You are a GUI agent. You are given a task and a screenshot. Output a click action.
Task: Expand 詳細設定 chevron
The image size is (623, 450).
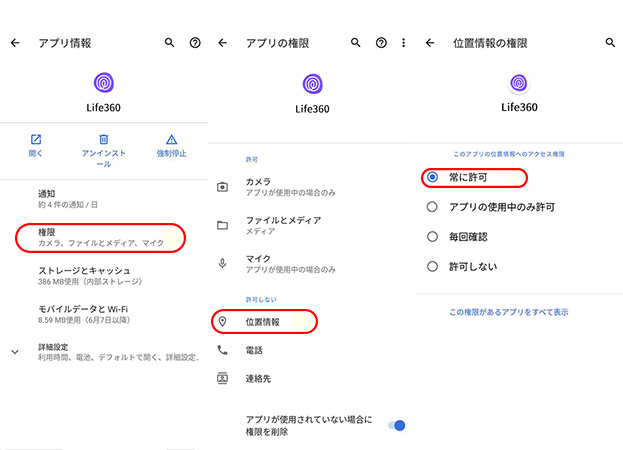(x=15, y=352)
